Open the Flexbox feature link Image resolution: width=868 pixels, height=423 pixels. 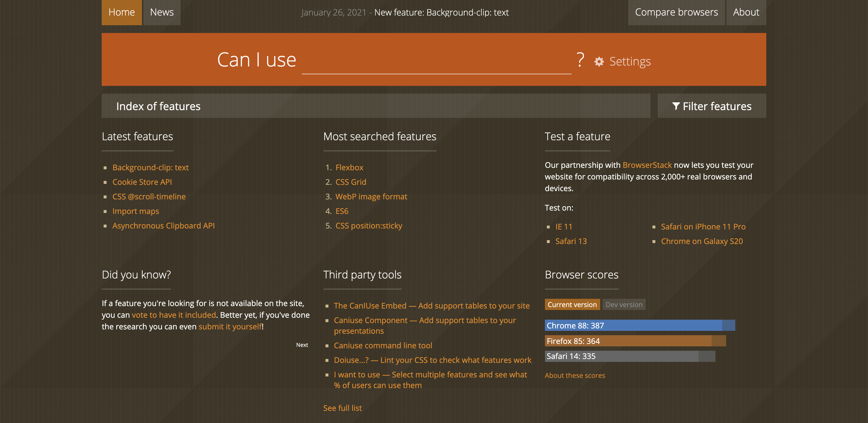(x=349, y=168)
